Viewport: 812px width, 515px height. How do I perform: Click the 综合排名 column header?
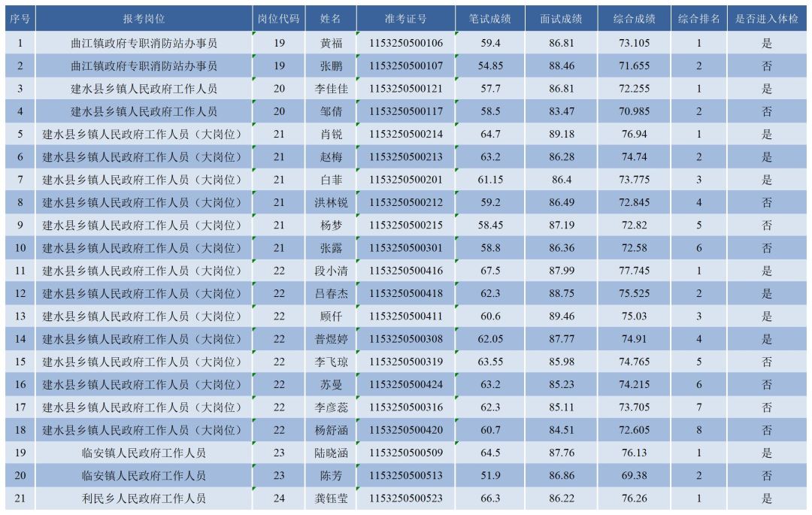pos(698,19)
